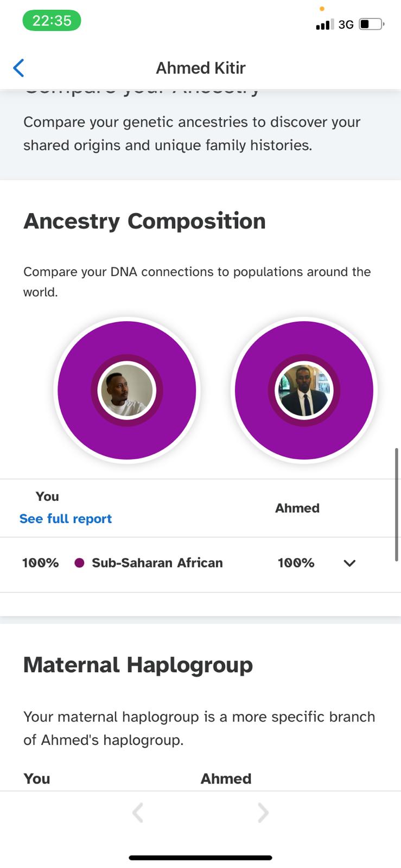The image size is (401, 868).
Task: Tap the blue back arrow
Action: click(x=18, y=68)
